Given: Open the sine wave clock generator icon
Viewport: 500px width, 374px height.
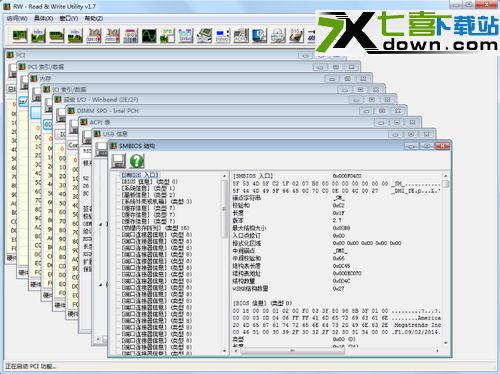Looking at the screenshot, I should coord(149,36).
